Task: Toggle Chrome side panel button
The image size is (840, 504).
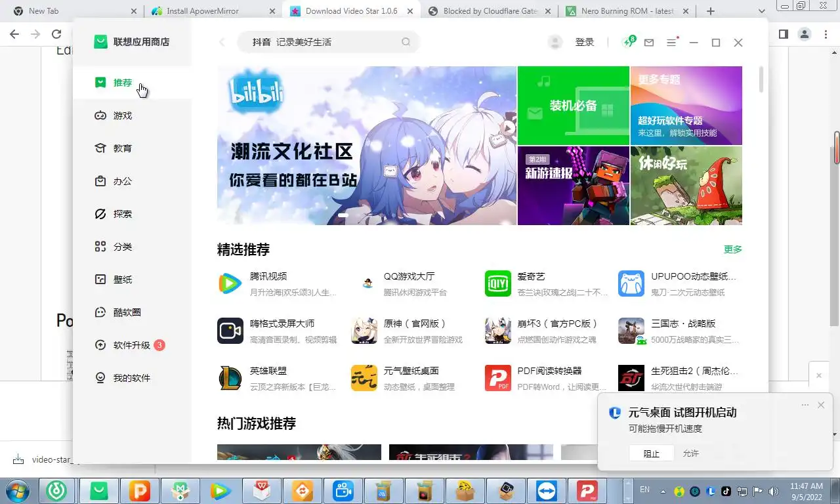Action: [784, 34]
